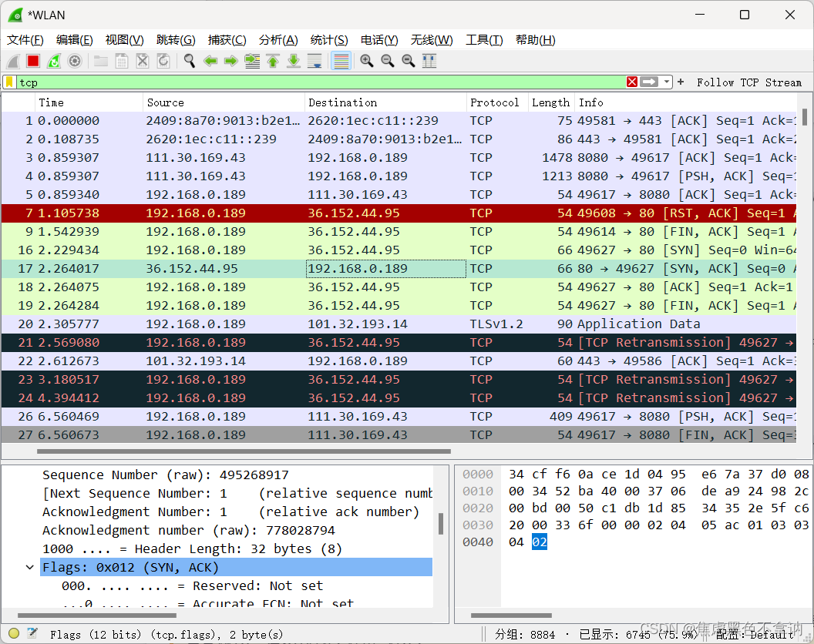Open capture options gear icon
Image resolution: width=814 pixels, height=644 pixels.
[75, 61]
